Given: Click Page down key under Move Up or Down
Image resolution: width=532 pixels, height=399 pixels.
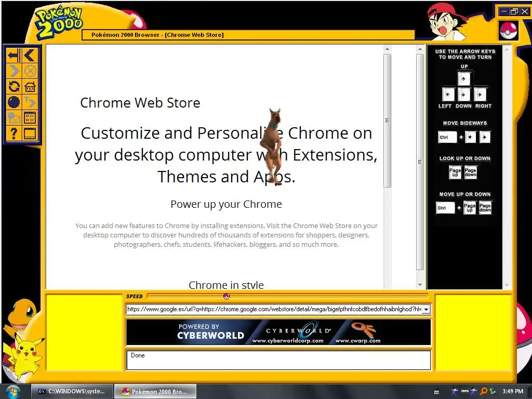Looking at the screenshot, I should (x=485, y=208).
